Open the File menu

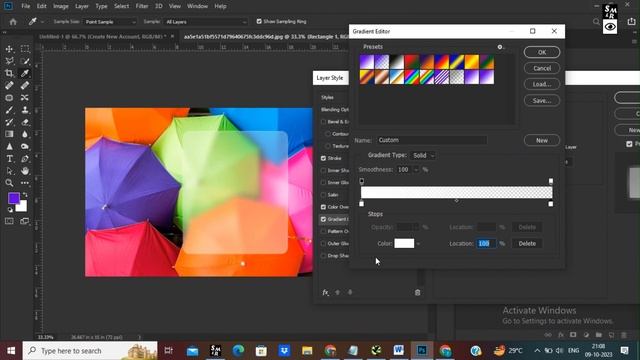pos(26,7)
